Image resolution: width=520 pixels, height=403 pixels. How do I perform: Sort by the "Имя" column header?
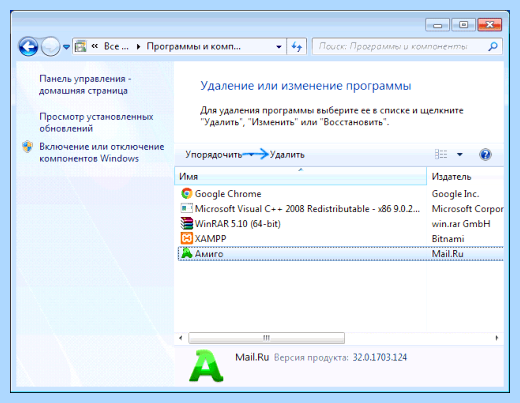[300, 176]
